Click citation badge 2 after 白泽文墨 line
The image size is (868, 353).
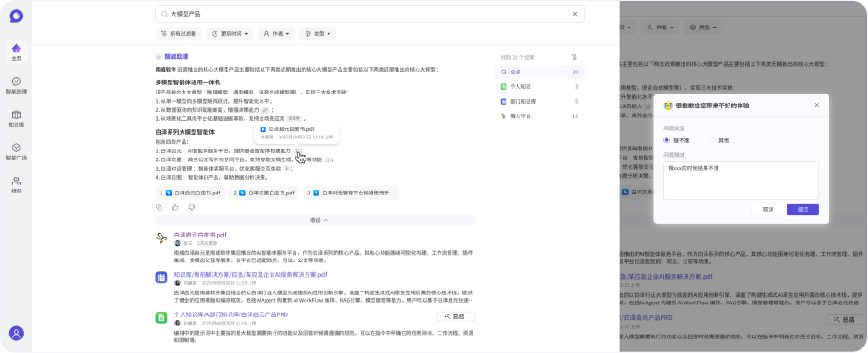[x=328, y=160]
